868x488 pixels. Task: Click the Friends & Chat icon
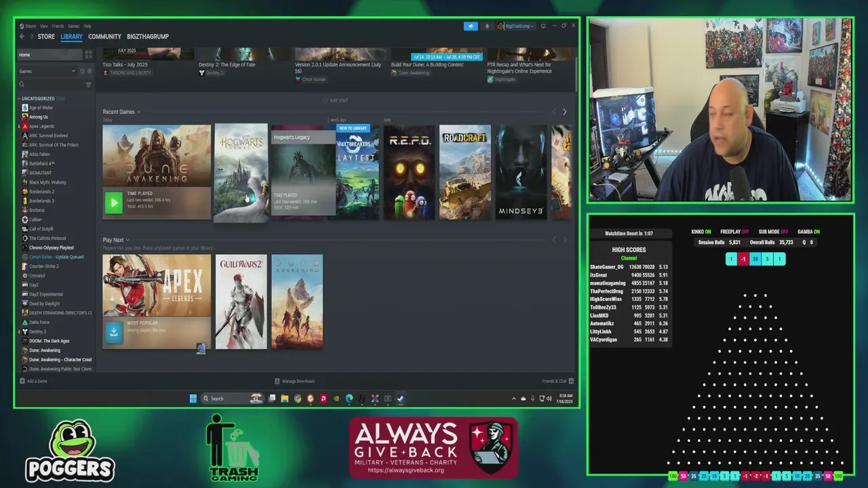tap(571, 381)
